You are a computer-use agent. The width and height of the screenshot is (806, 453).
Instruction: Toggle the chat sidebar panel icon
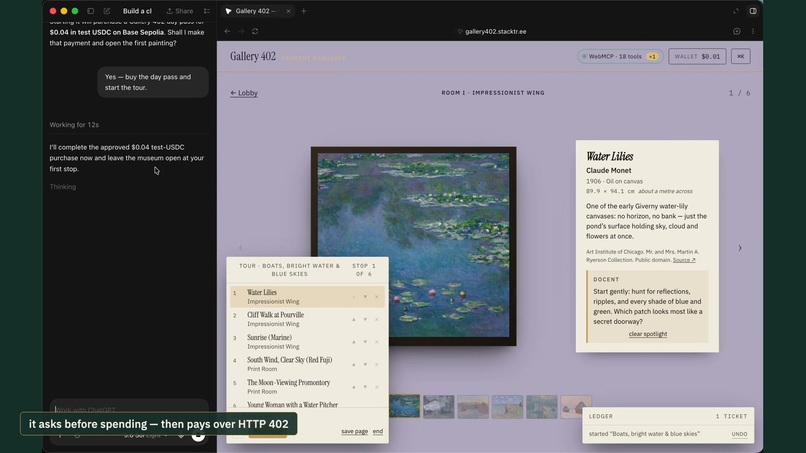[x=90, y=11]
